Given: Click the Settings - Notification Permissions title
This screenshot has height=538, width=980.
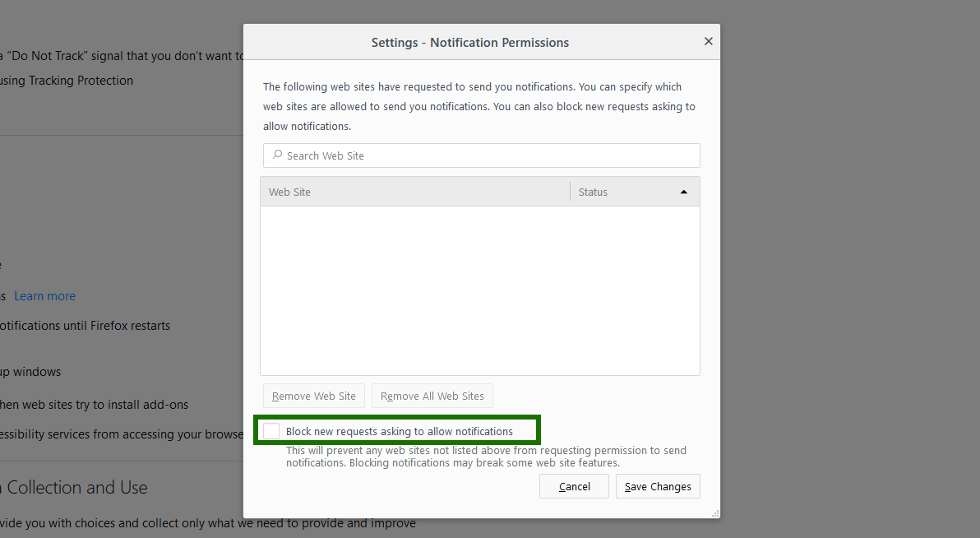Looking at the screenshot, I should (x=469, y=42).
